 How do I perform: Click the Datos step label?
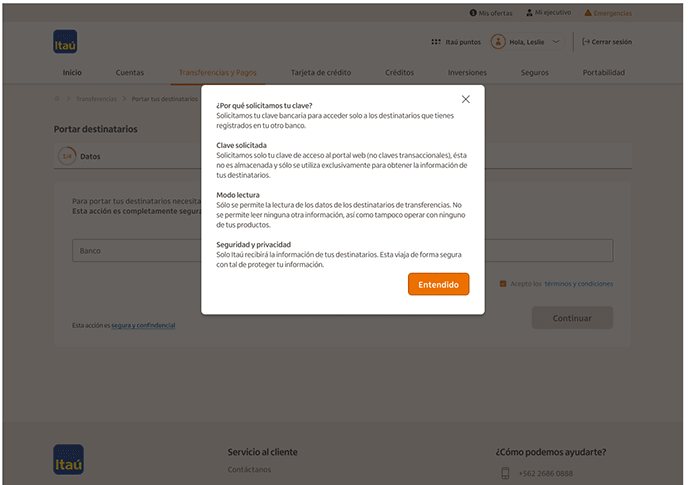click(x=90, y=156)
